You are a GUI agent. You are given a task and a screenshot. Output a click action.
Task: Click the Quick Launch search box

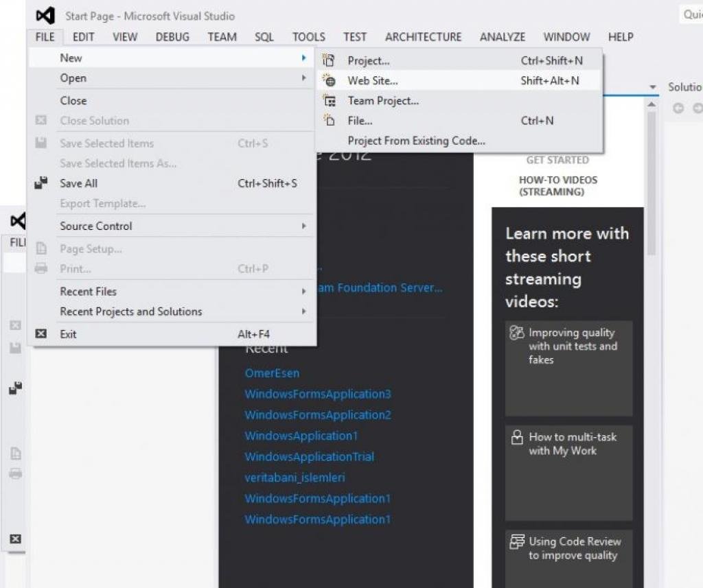click(691, 14)
